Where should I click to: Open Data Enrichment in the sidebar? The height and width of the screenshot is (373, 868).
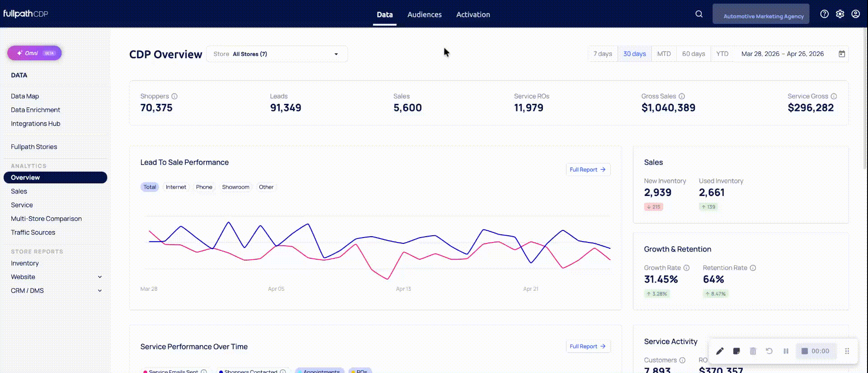click(35, 110)
